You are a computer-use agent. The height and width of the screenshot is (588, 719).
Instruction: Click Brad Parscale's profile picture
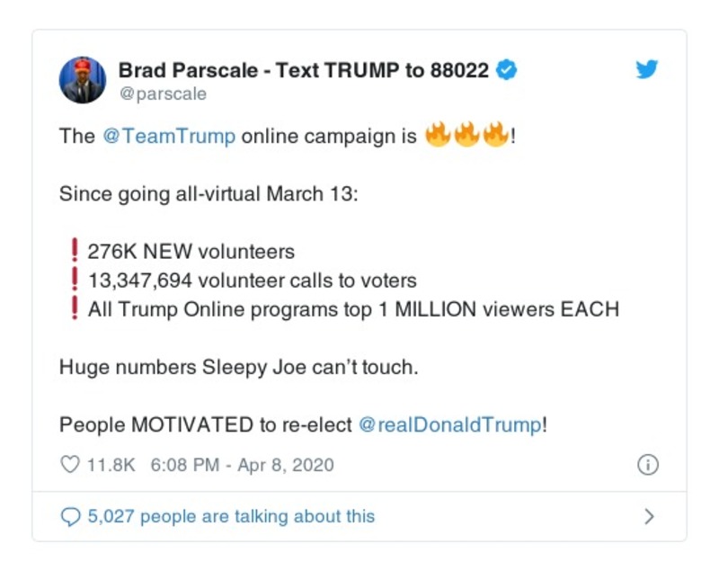(x=82, y=79)
